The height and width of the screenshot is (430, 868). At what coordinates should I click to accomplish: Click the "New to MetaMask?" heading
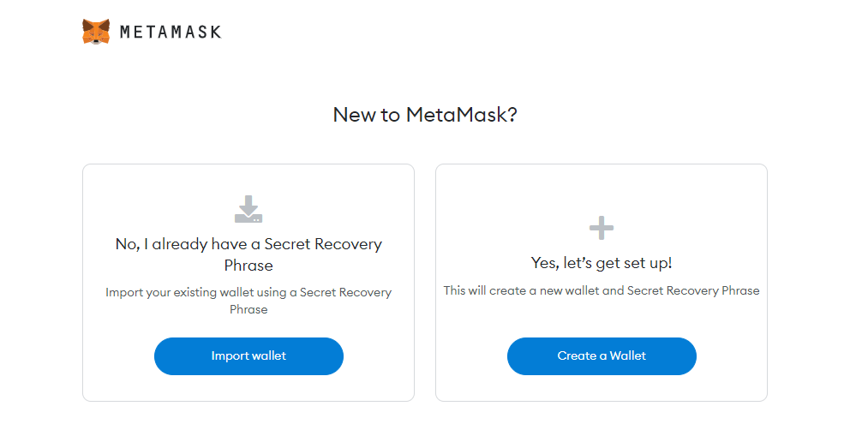tap(425, 115)
